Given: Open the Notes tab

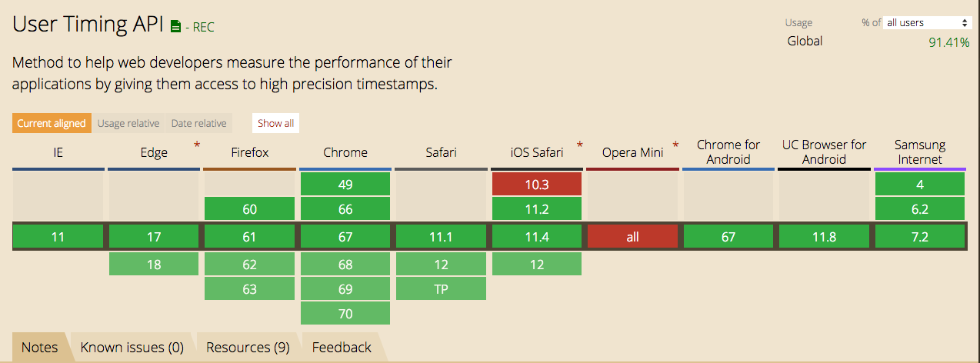Looking at the screenshot, I should click(40, 348).
